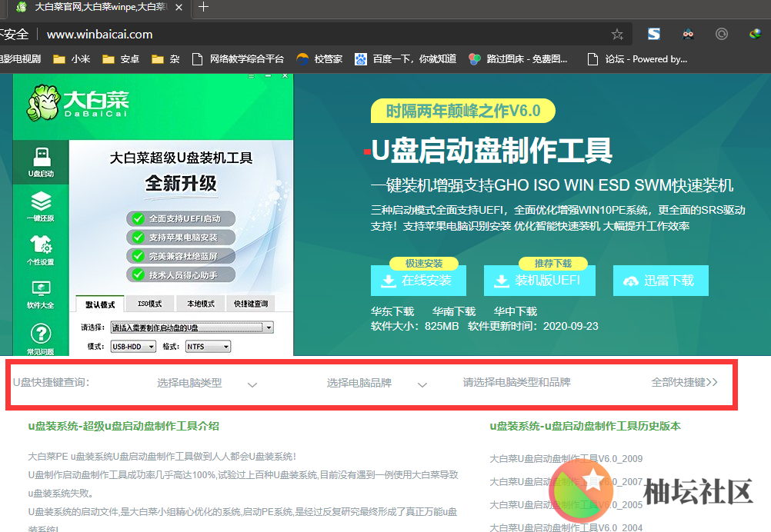This screenshot has width=771, height=532.
Task: Click the IDM download extension icon
Action: pyautogui.click(x=756, y=34)
